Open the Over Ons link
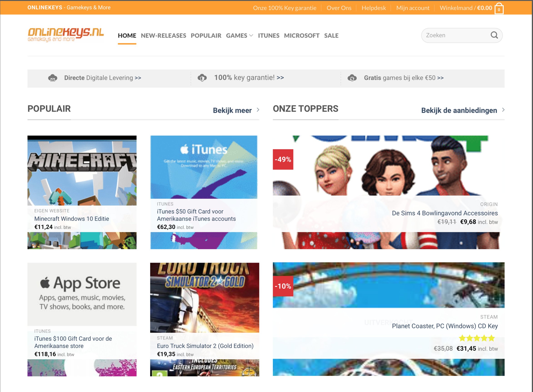533x392 pixels. click(x=339, y=8)
